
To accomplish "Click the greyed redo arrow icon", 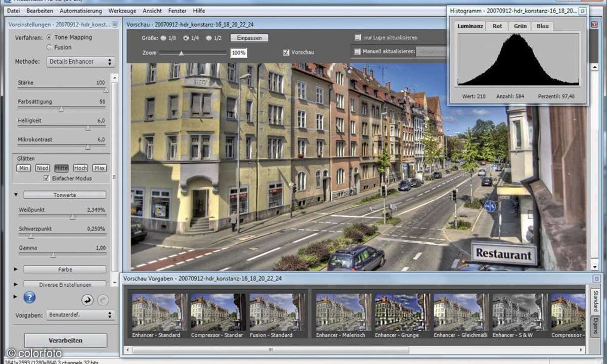I will tap(103, 300).
